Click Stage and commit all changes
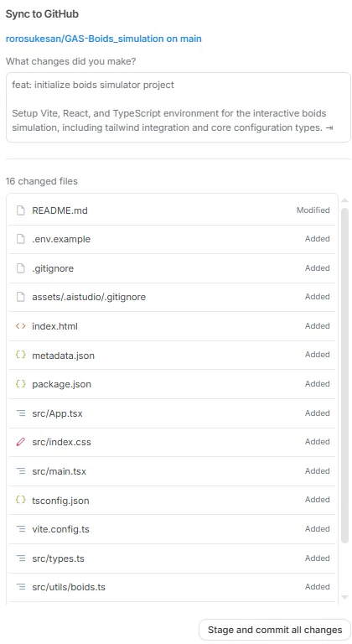352x644 pixels. tap(275, 630)
